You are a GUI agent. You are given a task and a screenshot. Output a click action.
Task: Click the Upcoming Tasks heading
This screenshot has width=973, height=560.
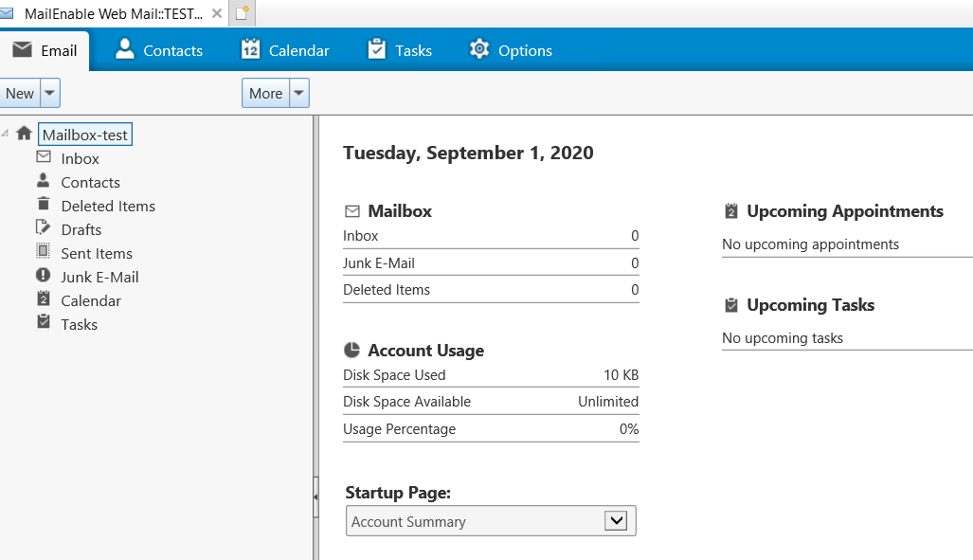pyautogui.click(x=810, y=305)
